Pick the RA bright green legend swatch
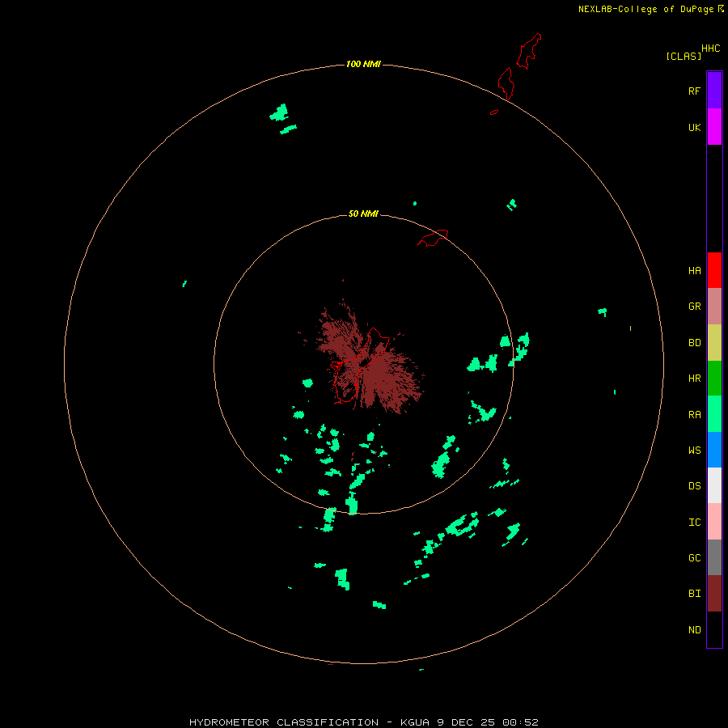This screenshot has width=728, height=728. click(714, 414)
